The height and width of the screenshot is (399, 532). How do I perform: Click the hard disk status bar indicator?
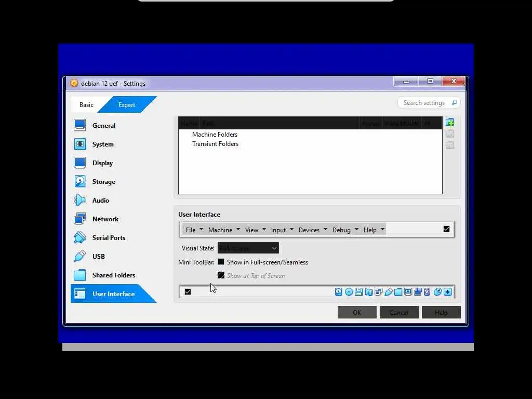pos(339,292)
